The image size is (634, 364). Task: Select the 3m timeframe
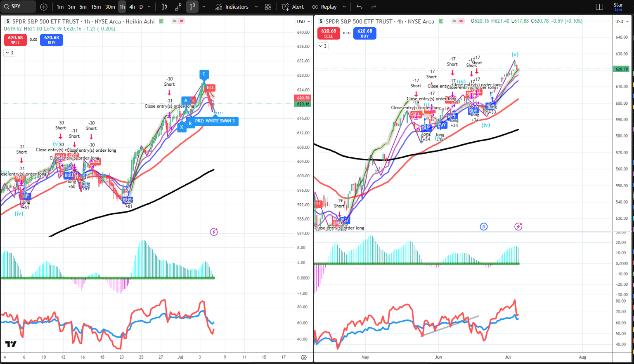click(71, 7)
